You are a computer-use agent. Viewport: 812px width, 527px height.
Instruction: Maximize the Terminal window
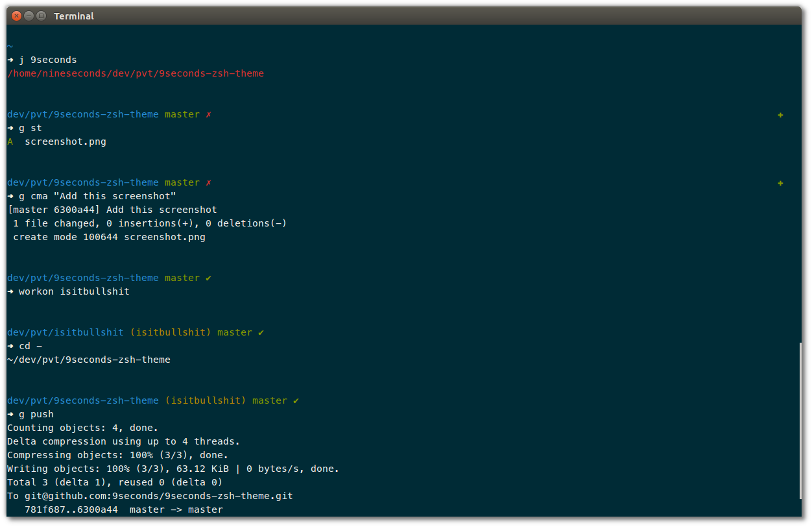click(x=41, y=16)
